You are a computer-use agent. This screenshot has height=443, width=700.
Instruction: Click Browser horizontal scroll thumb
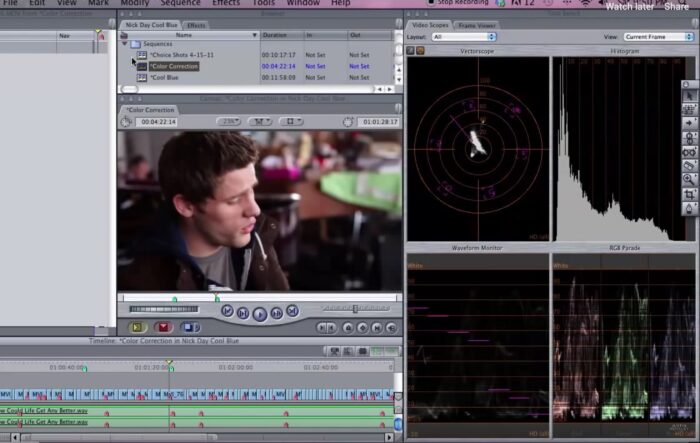(x=129, y=89)
